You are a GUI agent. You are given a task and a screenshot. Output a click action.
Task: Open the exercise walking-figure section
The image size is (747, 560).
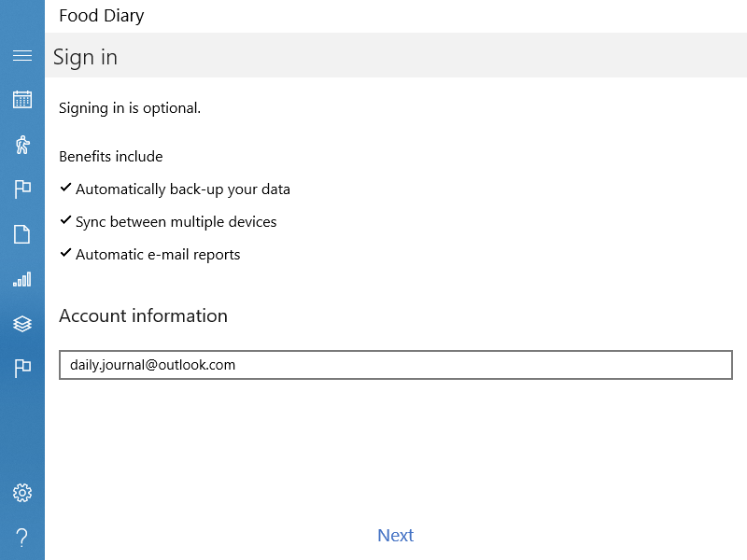tap(22, 145)
